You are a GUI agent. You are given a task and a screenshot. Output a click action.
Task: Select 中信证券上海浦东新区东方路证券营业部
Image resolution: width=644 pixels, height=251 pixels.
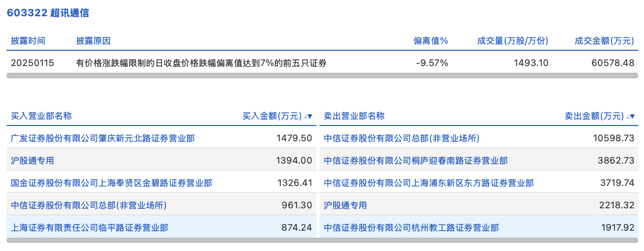tap(429, 183)
